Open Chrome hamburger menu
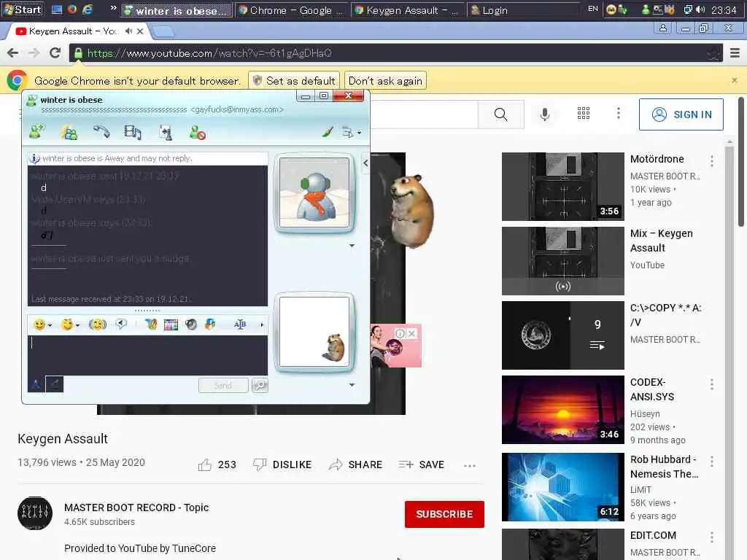This screenshot has width=747, height=560. point(735,52)
